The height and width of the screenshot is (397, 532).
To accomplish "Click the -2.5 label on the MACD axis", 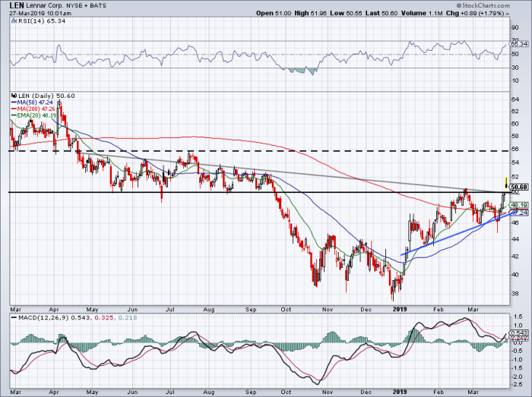I will coord(517,384).
